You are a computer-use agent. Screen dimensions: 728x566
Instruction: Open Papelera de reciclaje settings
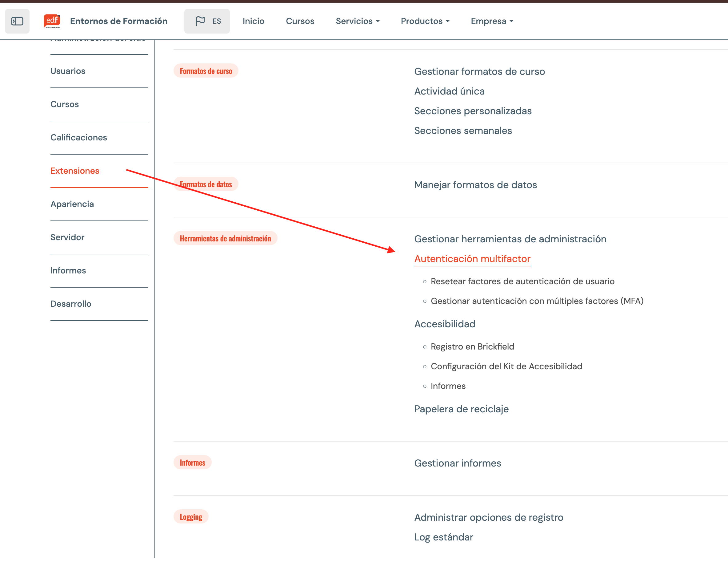(x=461, y=409)
